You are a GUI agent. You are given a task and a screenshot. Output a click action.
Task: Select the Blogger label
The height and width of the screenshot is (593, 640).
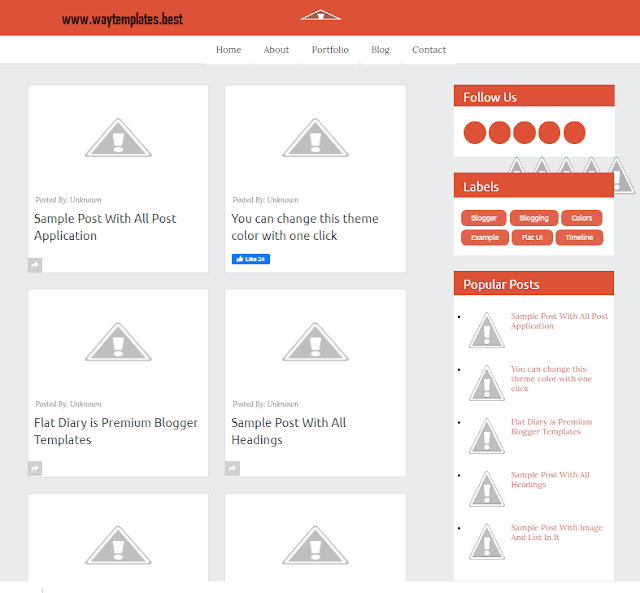(484, 218)
